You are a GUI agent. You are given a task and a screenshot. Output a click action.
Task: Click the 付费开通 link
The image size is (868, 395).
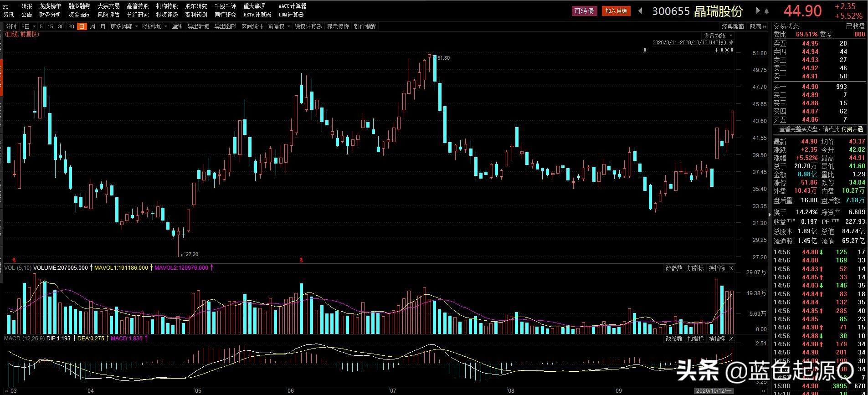[x=852, y=129]
